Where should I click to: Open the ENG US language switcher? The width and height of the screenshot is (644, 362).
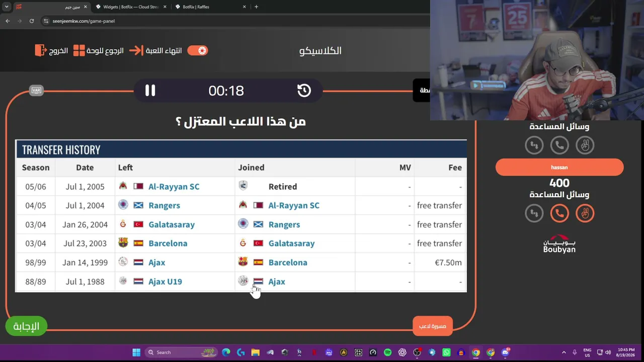tap(587, 352)
